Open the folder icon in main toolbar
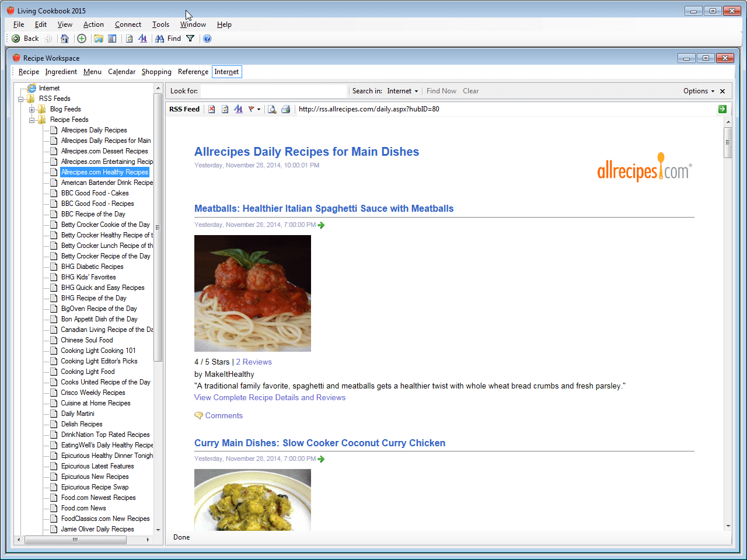Viewport: 747px width, 560px height. 99,38
